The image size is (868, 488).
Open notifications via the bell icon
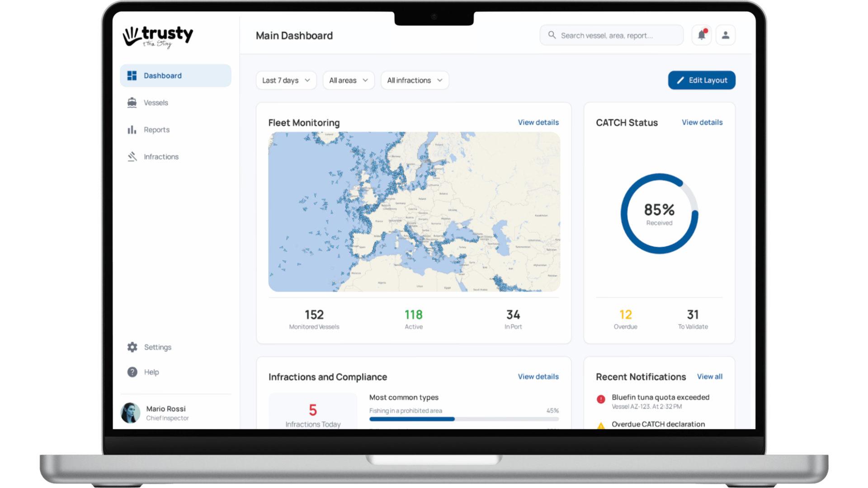pyautogui.click(x=701, y=35)
